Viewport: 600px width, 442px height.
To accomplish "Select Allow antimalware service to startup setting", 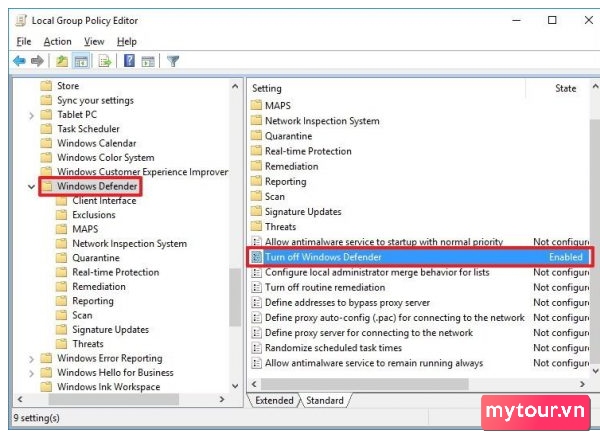I will point(384,242).
